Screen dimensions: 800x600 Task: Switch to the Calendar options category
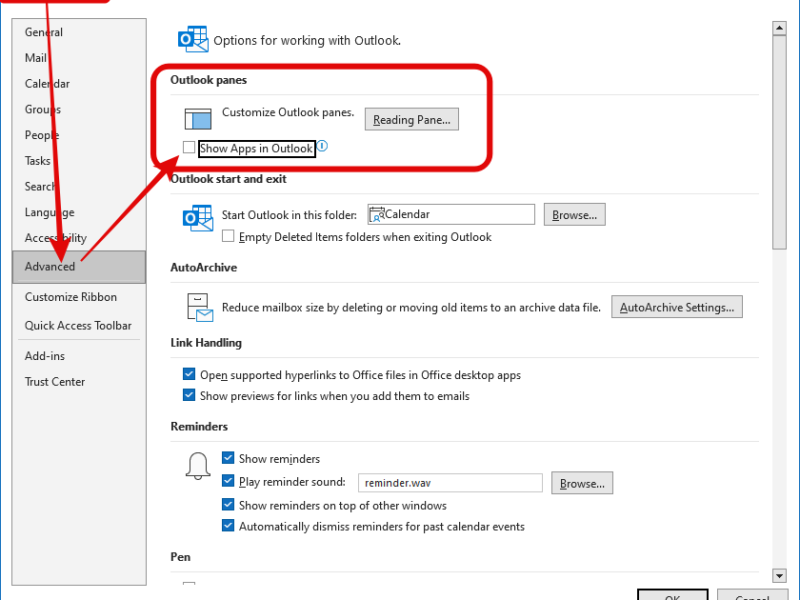pos(79,84)
